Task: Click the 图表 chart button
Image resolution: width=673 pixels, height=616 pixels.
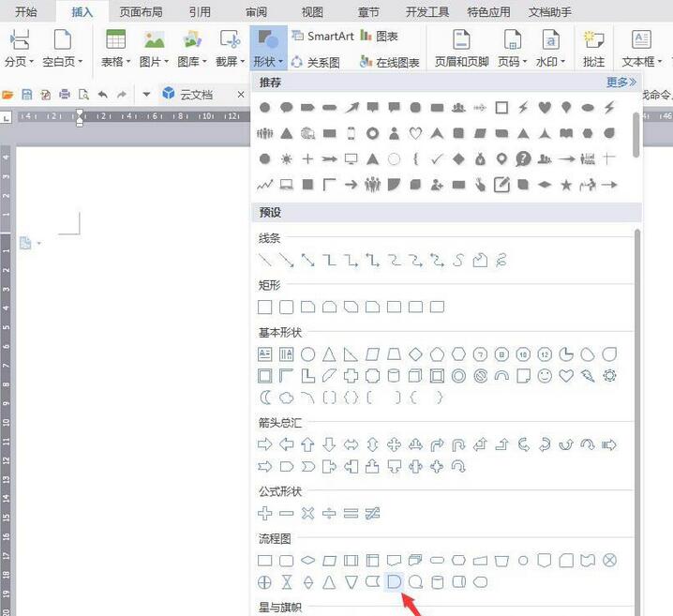Action: pyautogui.click(x=379, y=36)
